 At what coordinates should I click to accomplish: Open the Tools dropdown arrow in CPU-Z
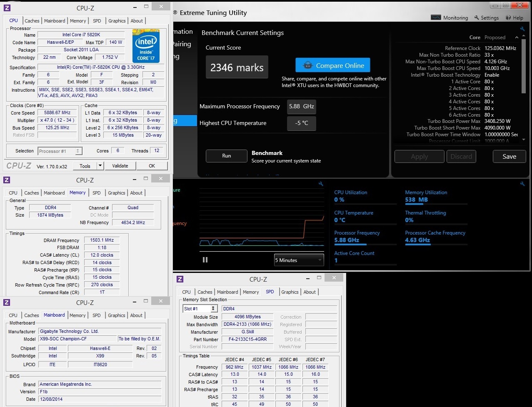coord(100,166)
